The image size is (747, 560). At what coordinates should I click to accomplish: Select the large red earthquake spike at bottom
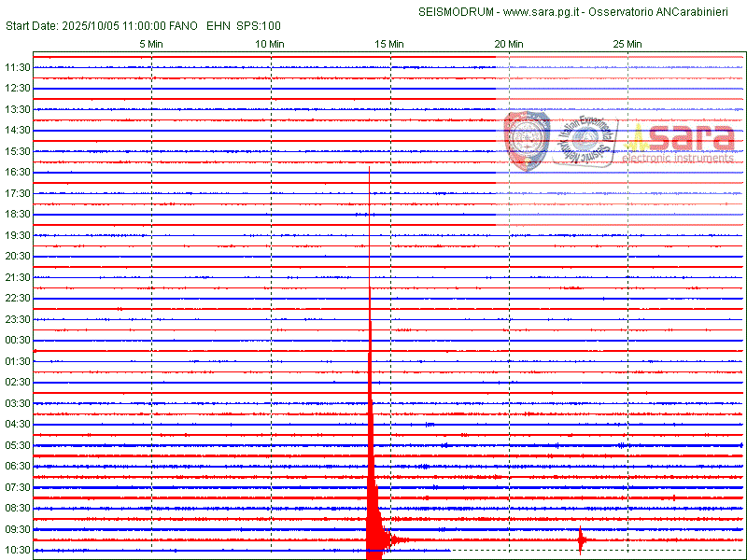[373, 523]
